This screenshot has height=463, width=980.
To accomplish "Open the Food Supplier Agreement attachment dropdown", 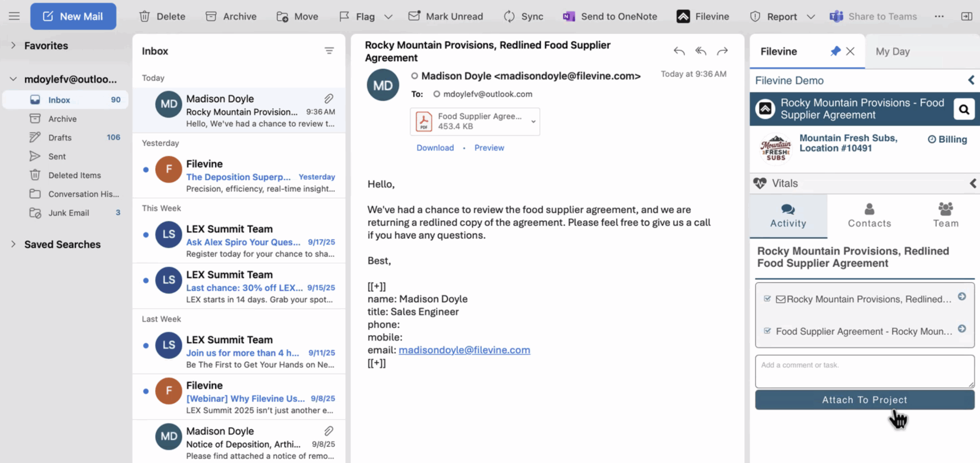I will click(533, 121).
